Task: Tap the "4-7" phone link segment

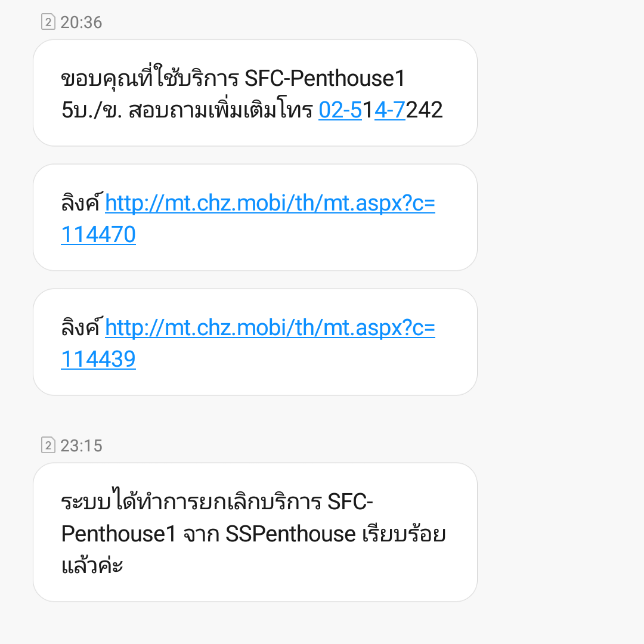Action: (390, 110)
